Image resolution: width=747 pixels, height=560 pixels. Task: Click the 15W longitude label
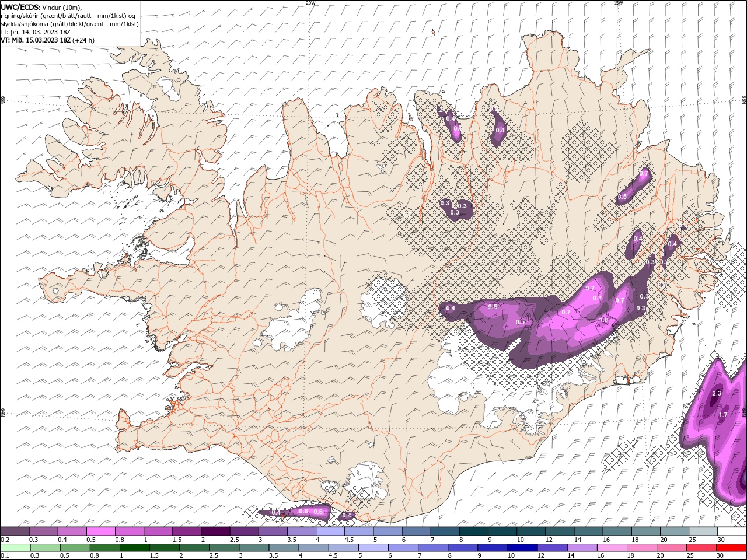tap(618, 3)
